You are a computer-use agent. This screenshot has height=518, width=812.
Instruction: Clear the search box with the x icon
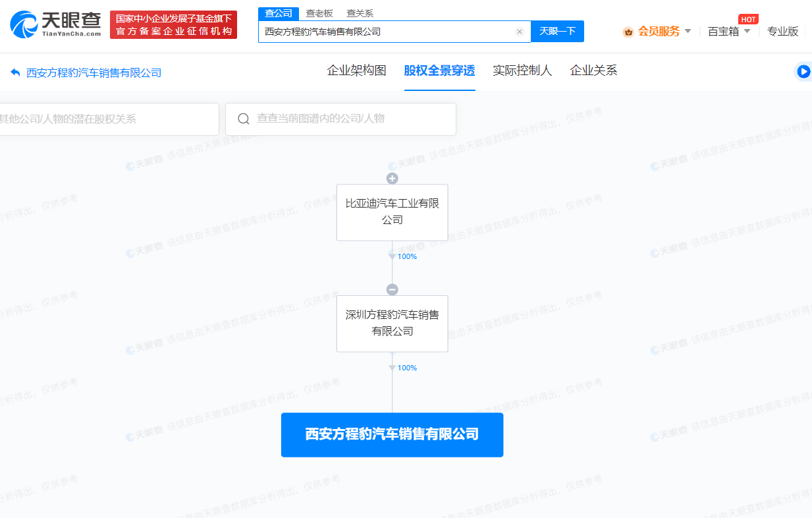519,32
